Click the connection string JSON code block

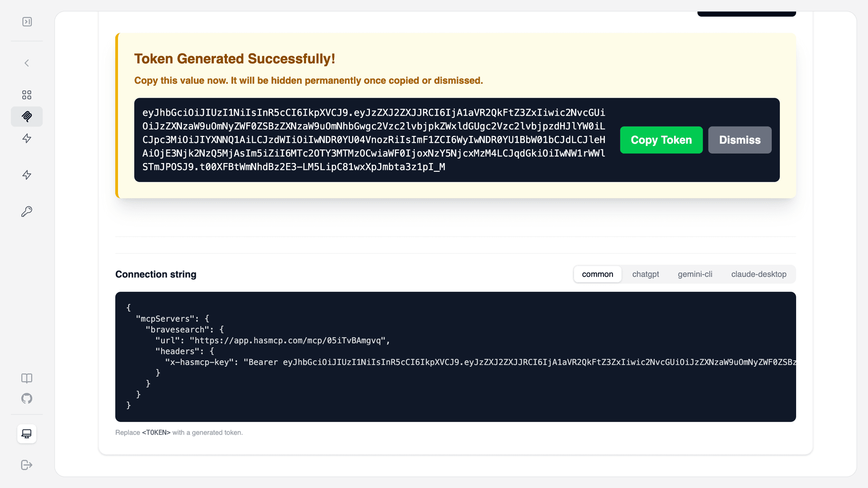pos(455,357)
